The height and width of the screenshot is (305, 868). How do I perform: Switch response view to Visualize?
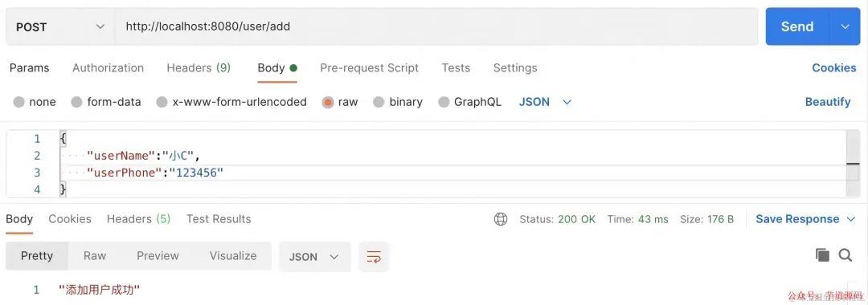click(233, 256)
